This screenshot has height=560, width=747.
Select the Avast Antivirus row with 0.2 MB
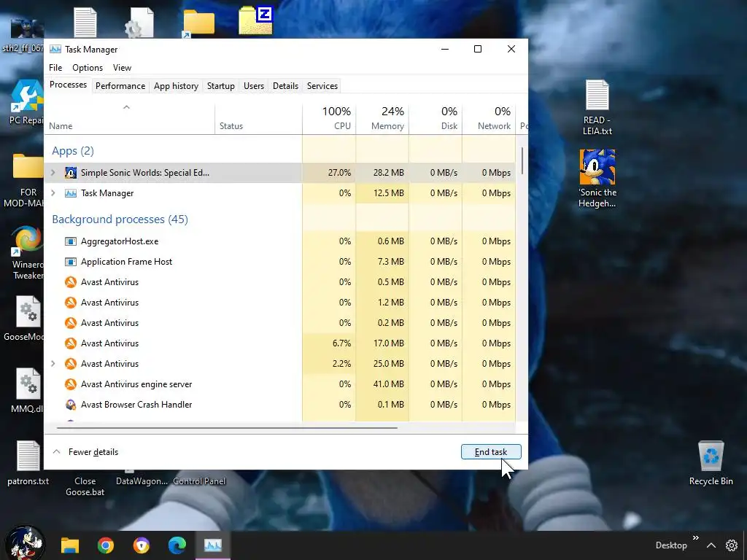click(280, 323)
